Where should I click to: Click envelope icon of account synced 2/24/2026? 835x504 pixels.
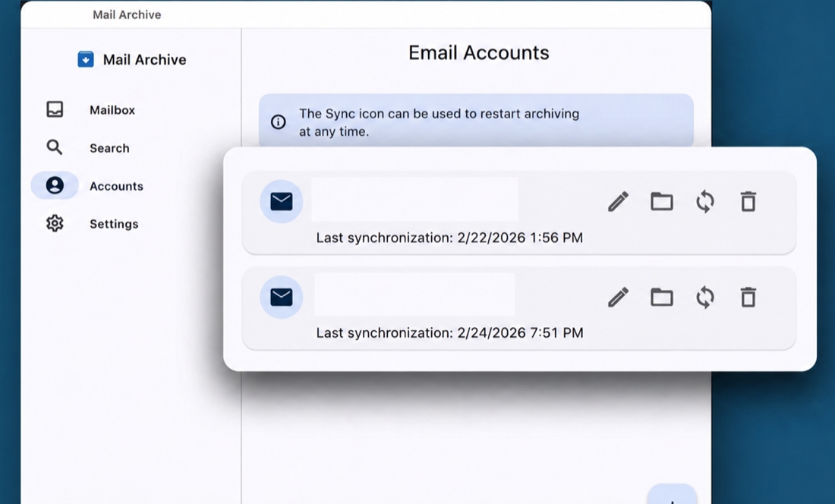click(x=281, y=297)
